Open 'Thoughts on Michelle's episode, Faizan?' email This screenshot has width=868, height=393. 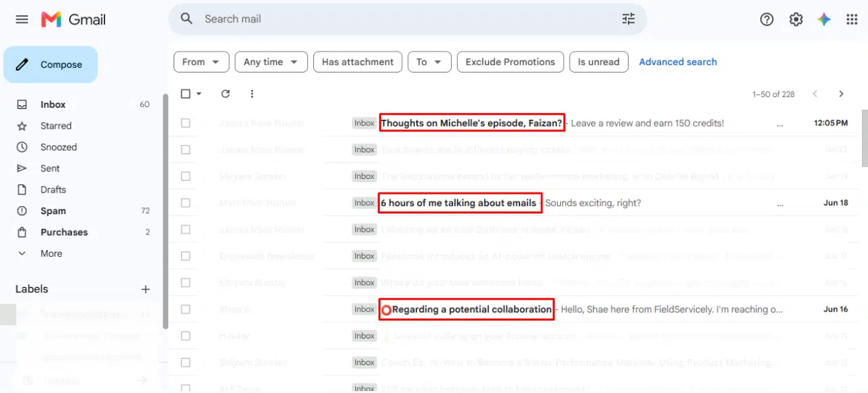pos(471,123)
